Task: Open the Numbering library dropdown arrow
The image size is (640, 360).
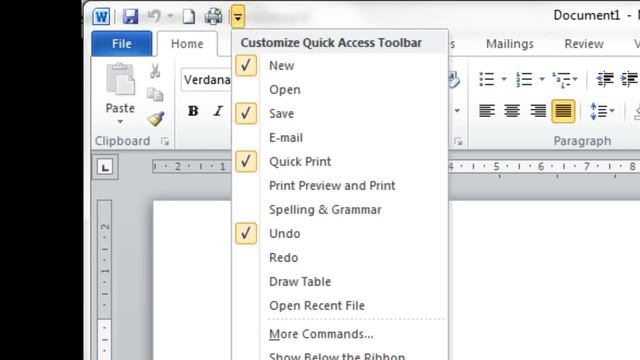Action: [x=542, y=79]
